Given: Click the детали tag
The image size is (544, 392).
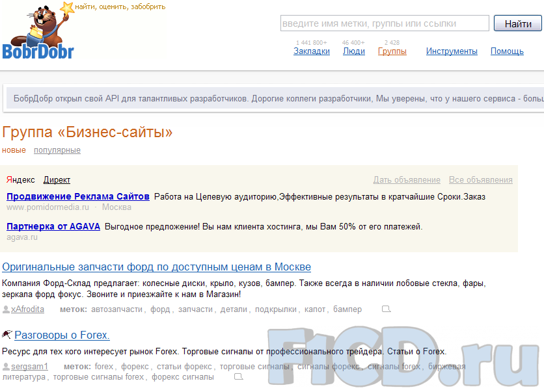Looking at the screenshot, I should (234, 309).
